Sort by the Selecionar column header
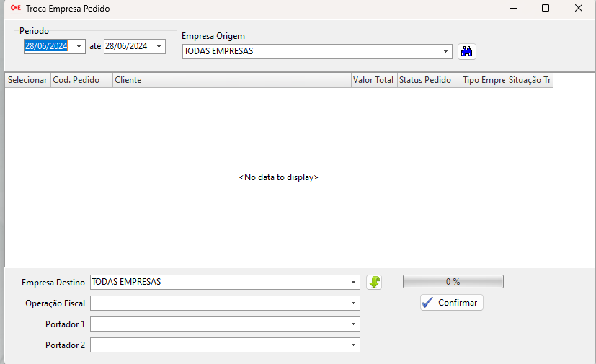 pos(27,80)
